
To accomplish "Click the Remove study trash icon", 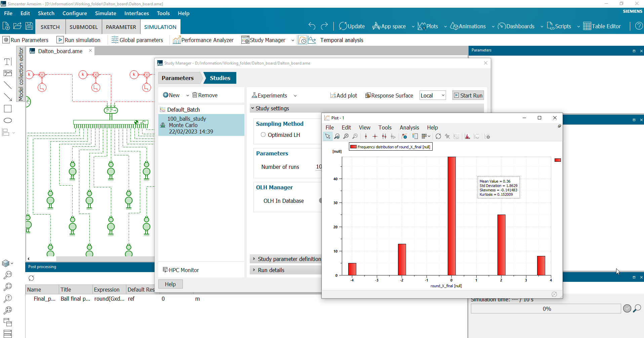I will pyautogui.click(x=195, y=95).
